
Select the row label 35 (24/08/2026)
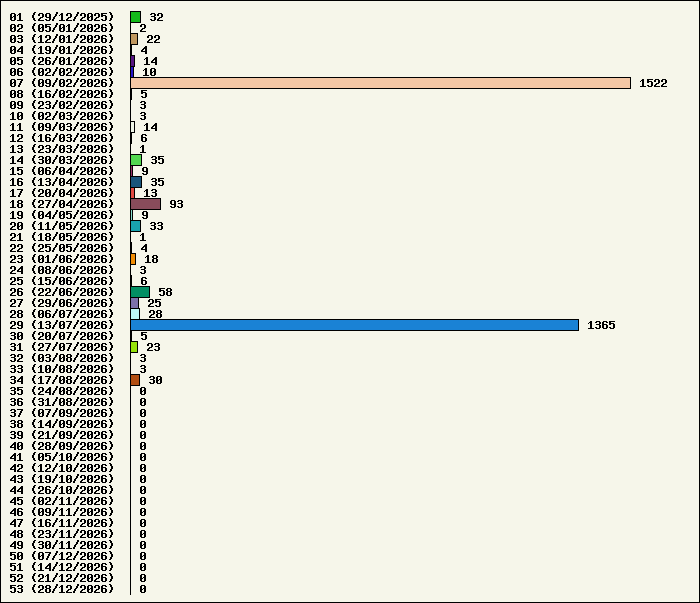pos(62,391)
